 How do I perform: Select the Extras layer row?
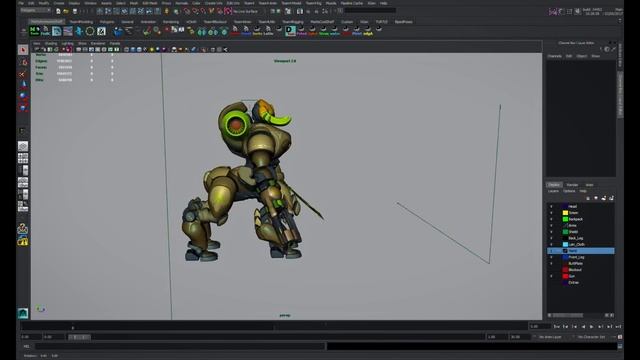pos(580,282)
